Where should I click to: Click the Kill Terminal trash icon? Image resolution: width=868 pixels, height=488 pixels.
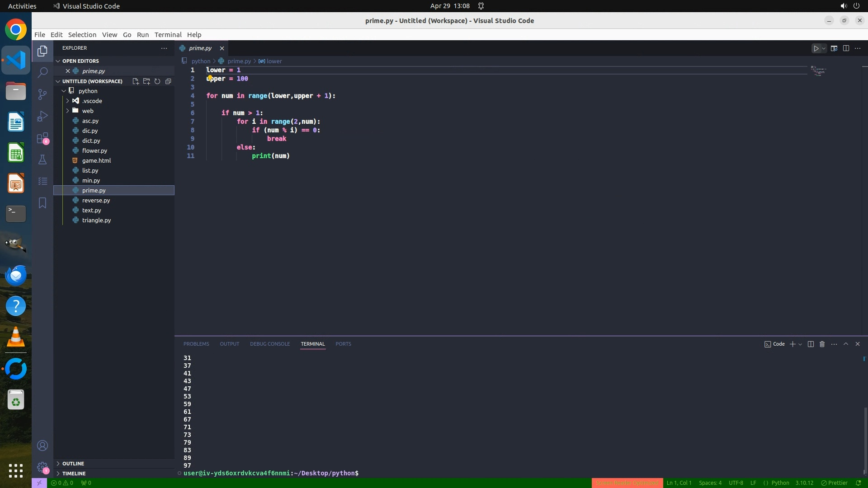(822, 344)
